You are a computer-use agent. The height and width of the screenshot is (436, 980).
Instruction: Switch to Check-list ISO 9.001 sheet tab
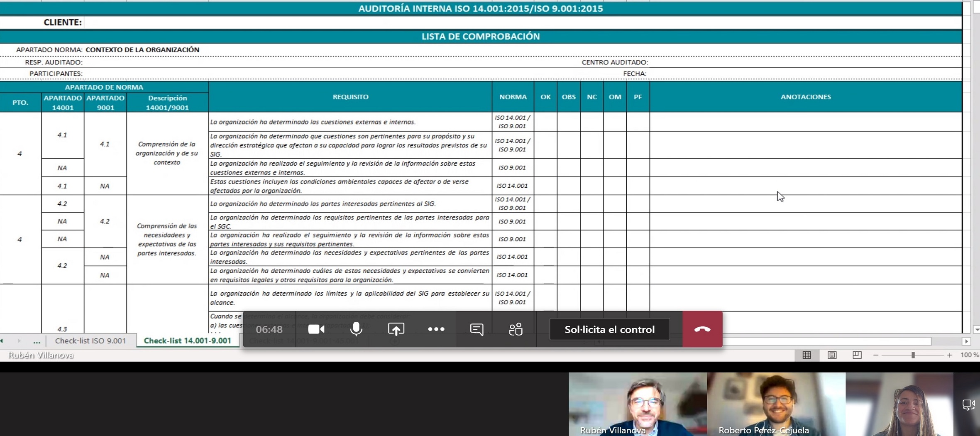[90, 340]
